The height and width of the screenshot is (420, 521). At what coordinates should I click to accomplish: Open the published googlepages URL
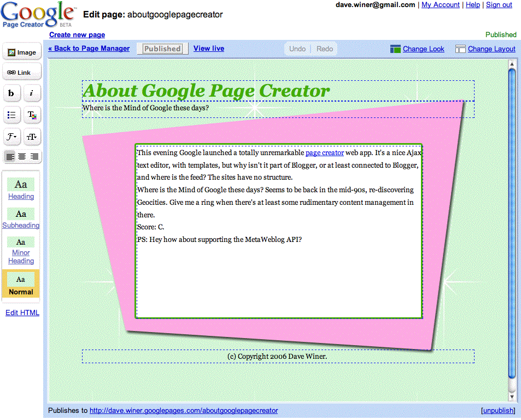184,410
